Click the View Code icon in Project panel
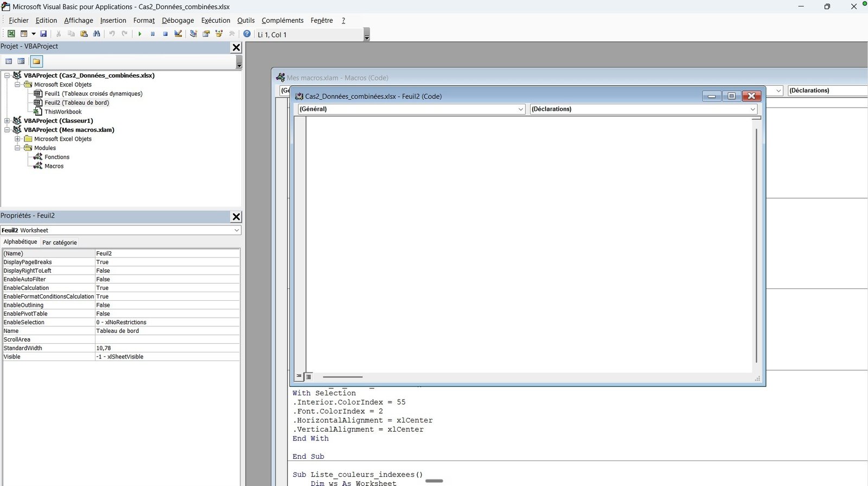The image size is (868, 486). tap(9, 61)
